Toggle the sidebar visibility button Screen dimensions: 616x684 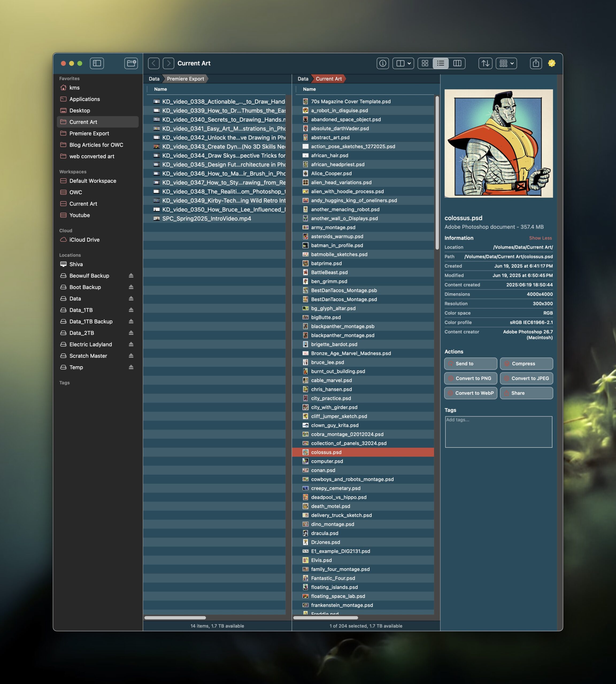(97, 63)
